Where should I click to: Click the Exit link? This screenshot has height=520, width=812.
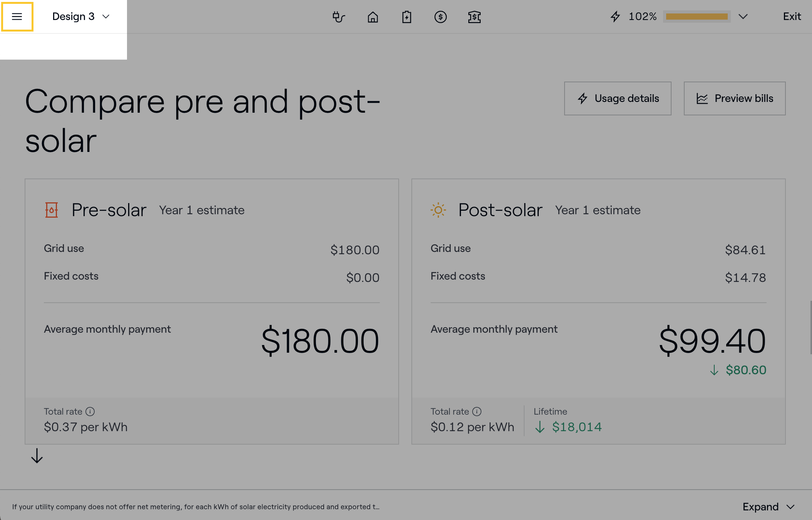click(792, 17)
